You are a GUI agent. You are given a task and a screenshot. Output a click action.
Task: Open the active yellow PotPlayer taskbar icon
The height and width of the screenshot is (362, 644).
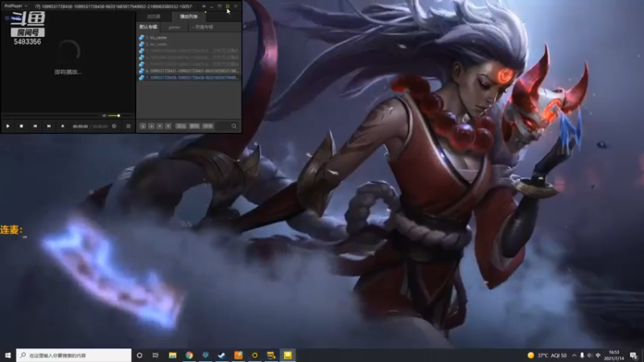[x=287, y=356]
